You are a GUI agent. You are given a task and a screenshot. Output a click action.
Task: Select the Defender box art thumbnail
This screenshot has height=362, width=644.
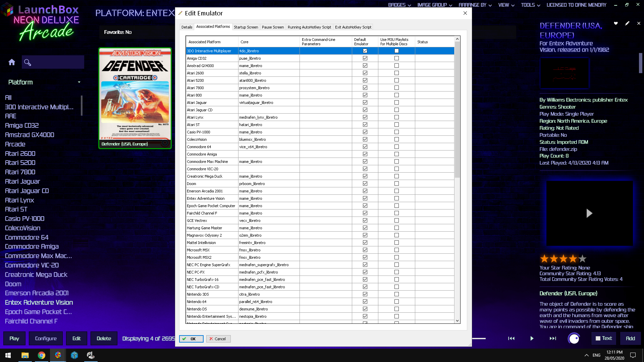pos(135,98)
